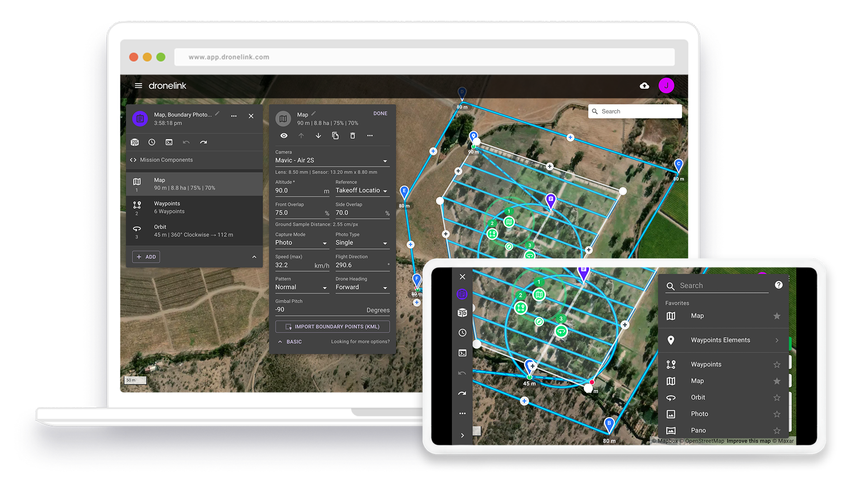Delete the Map component using trash icon
The height and width of the screenshot is (488, 868).
[353, 136]
